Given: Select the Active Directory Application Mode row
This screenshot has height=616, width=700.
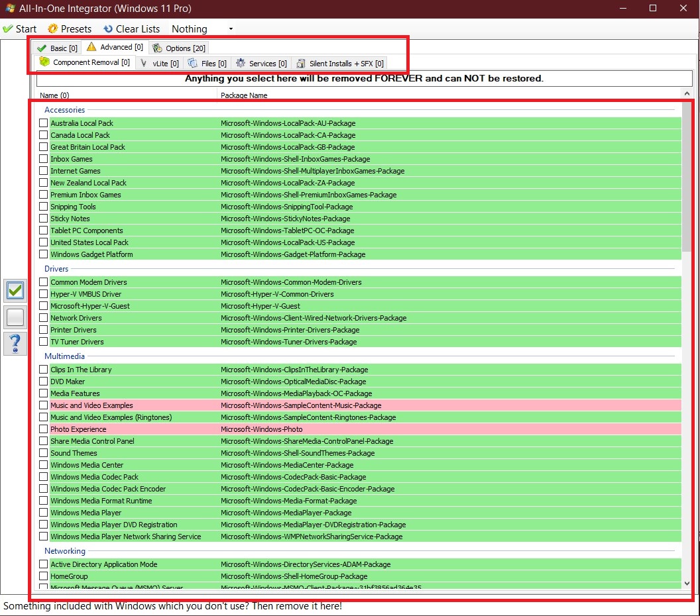Looking at the screenshot, I should coord(360,564).
